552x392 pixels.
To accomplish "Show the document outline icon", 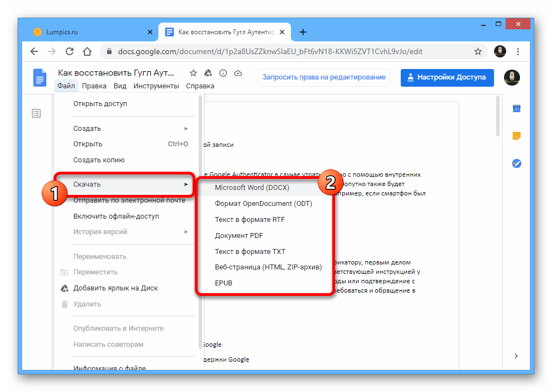I will [36, 113].
